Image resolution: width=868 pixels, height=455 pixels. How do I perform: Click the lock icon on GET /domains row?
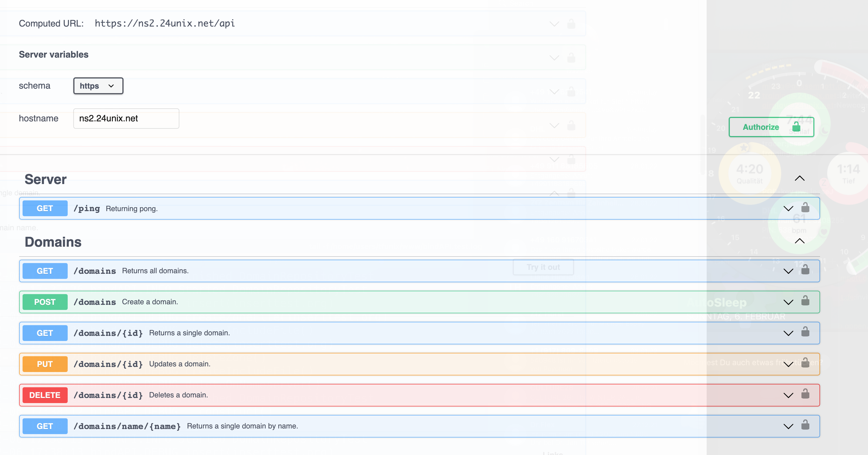[805, 270]
